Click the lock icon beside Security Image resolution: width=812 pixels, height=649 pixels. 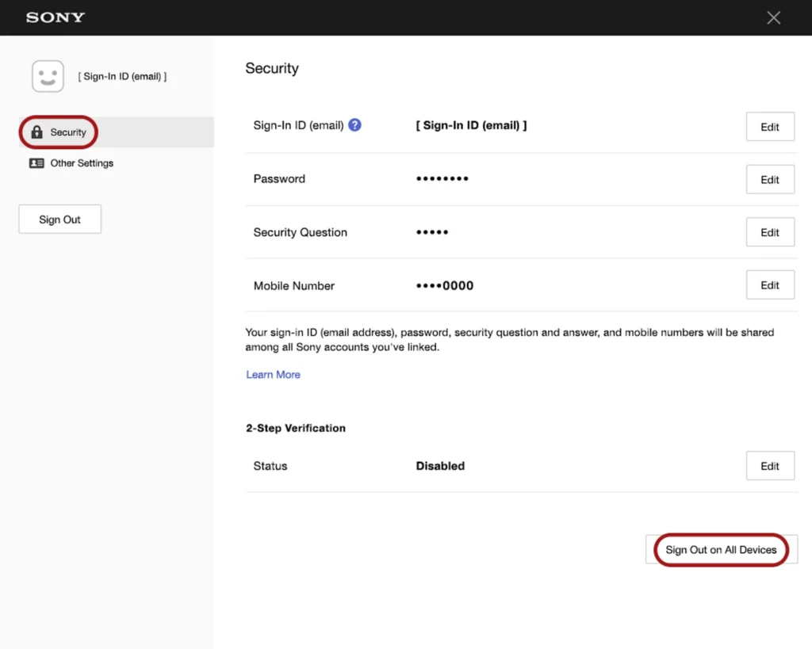point(36,132)
